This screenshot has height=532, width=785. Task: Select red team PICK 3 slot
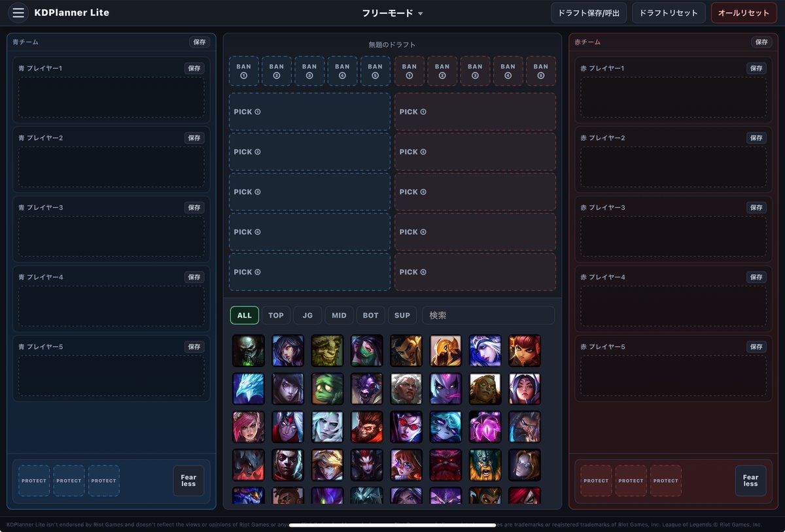(x=476, y=191)
